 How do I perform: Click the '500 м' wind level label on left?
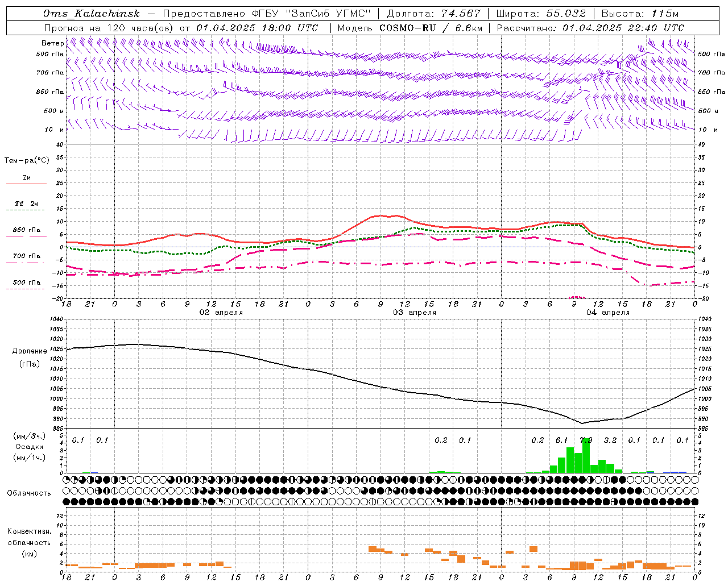coord(54,111)
